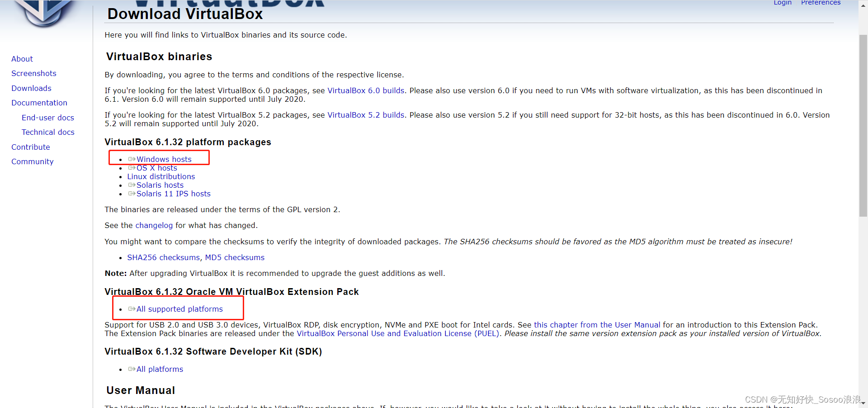
Task: Open Documentation in the sidebar
Action: 39,103
